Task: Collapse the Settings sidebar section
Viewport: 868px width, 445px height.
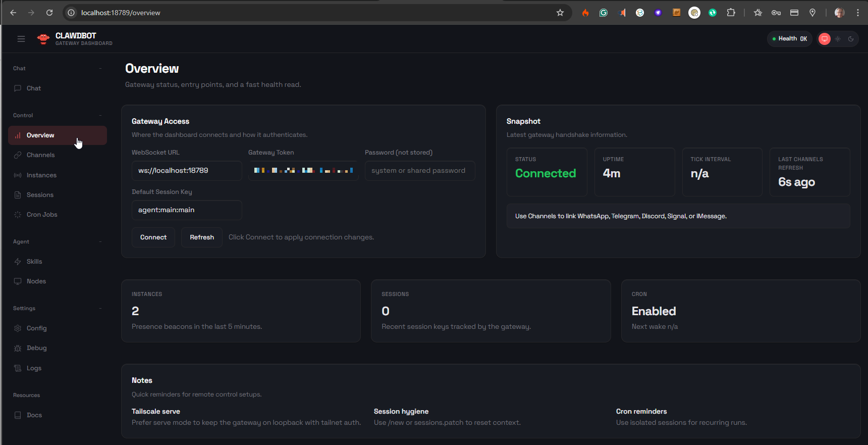Action: 100,308
